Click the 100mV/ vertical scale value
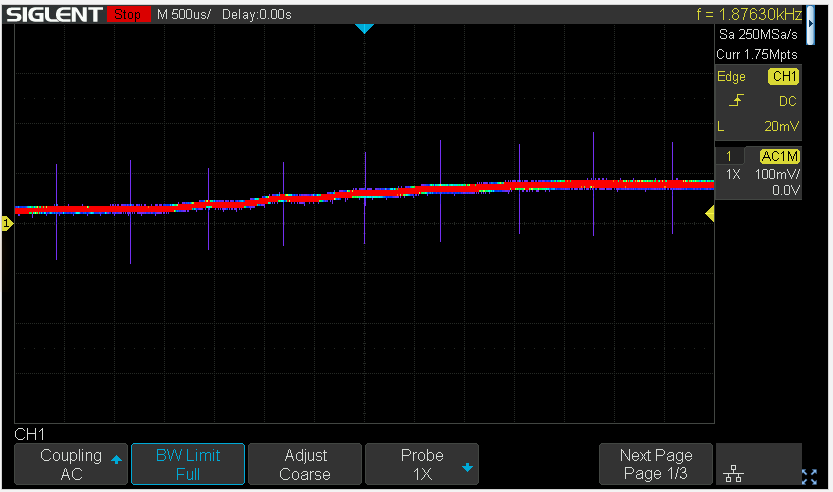Viewport: 833px width, 492px height. coord(777,174)
